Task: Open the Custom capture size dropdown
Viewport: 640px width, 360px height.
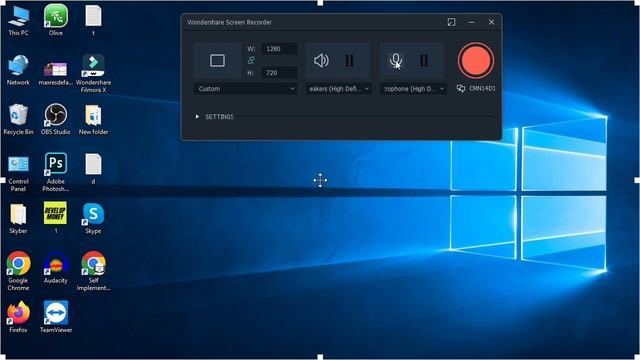Action: coord(245,89)
